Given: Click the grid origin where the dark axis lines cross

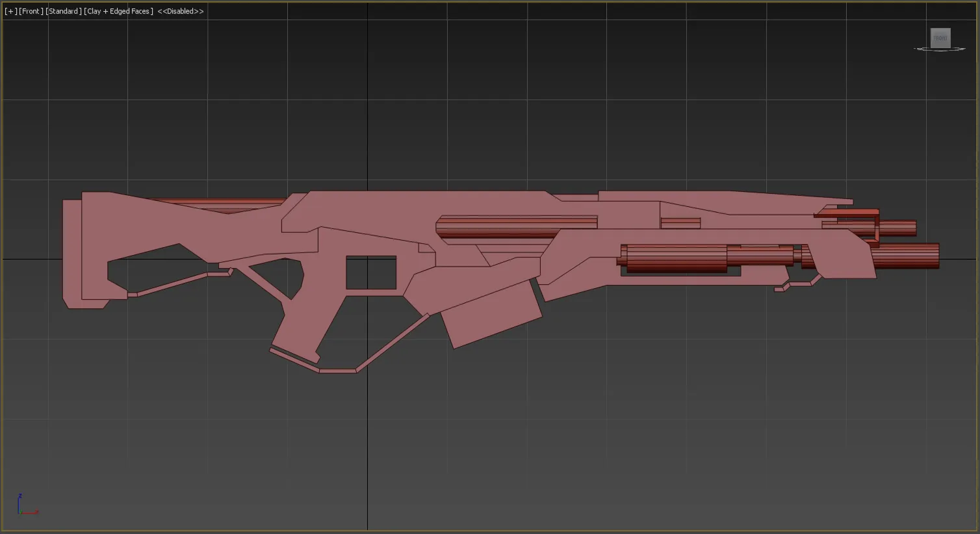Looking at the screenshot, I should click(367, 259).
